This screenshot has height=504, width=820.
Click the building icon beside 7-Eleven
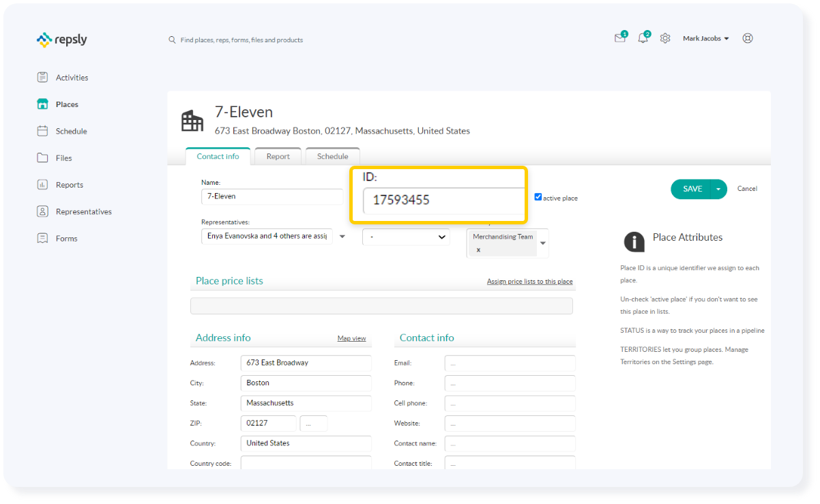click(x=192, y=121)
